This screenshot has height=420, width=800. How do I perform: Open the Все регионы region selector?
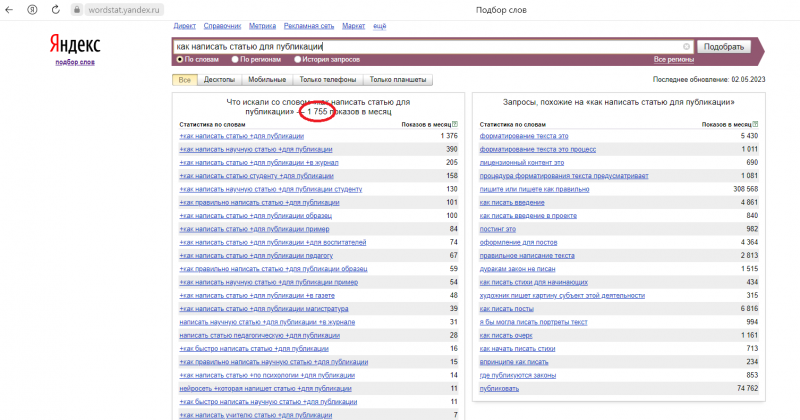coord(673,60)
